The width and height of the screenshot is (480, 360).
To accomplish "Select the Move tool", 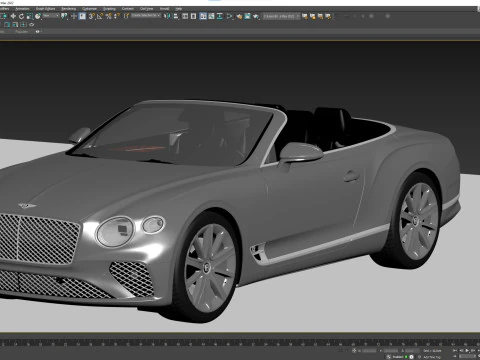I will pos(13,16).
